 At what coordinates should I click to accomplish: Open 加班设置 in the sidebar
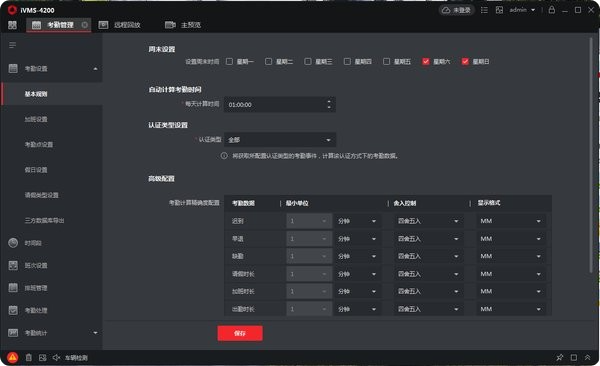pyautogui.click(x=36, y=119)
